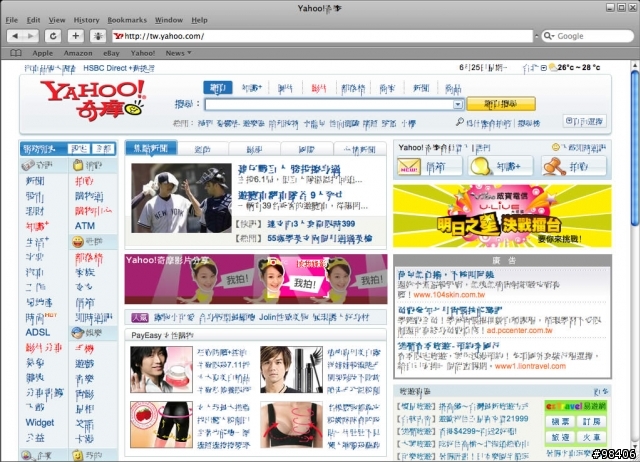Open the History menu
The image size is (640, 462).
click(86, 20)
